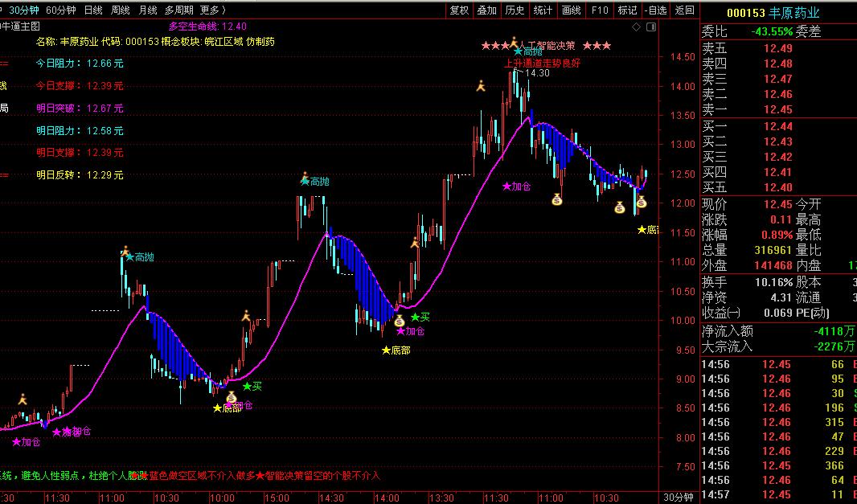Click the 总量 value 316961
Image resolution: width=857 pixels, height=504 pixels.
tap(773, 250)
